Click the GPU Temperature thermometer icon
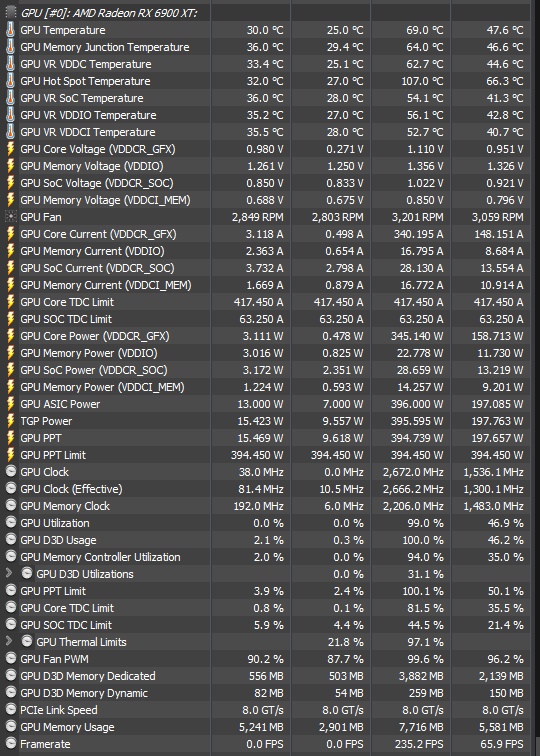This screenshot has width=540, height=756. tap(10, 30)
